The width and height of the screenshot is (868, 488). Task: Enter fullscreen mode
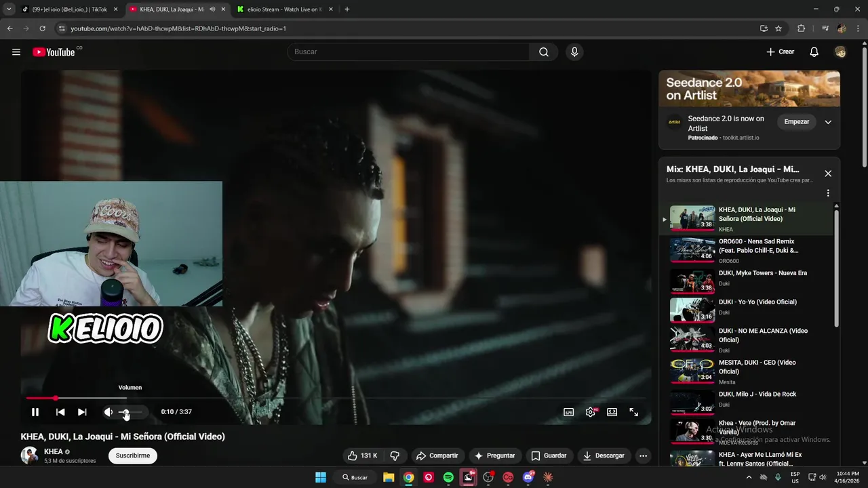click(x=633, y=412)
